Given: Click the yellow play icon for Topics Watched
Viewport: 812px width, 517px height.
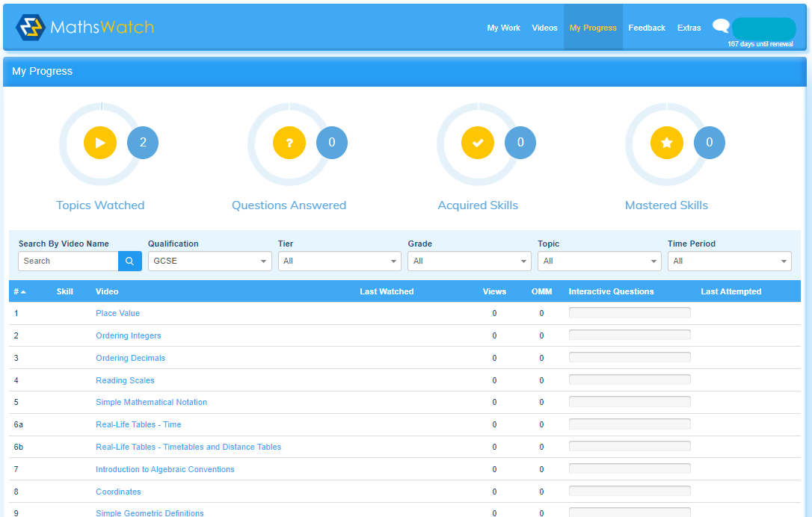Looking at the screenshot, I should point(100,143).
